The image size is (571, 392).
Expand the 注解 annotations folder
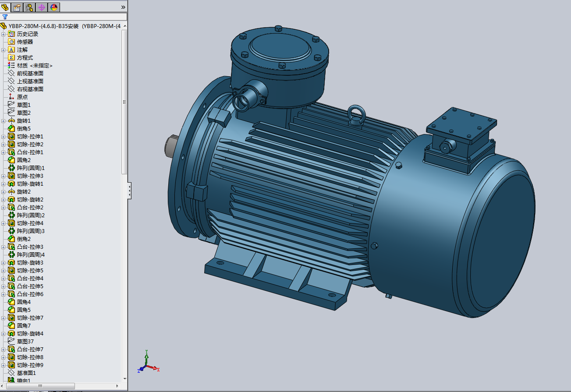[x=4, y=50]
